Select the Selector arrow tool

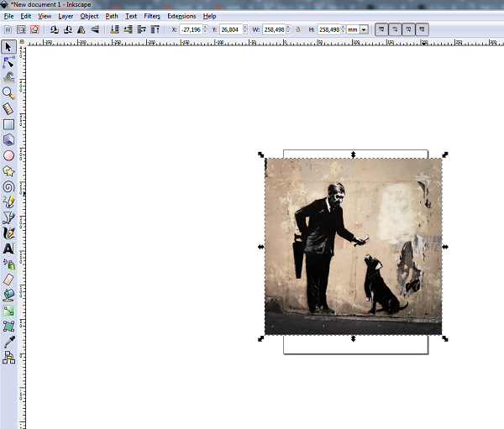pyautogui.click(x=8, y=47)
